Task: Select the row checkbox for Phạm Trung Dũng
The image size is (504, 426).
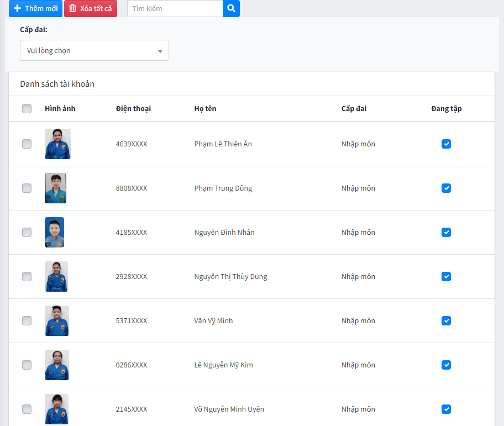Action: 27,188
